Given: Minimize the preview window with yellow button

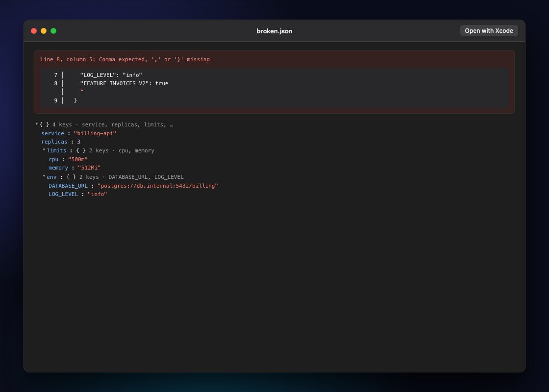Looking at the screenshot, I should coord(44,31).
